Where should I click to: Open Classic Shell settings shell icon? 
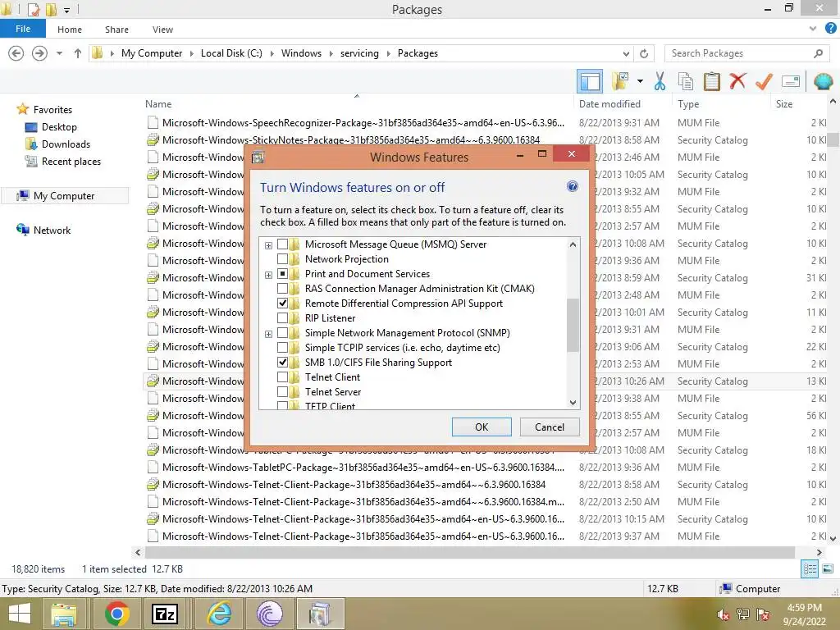824,81
